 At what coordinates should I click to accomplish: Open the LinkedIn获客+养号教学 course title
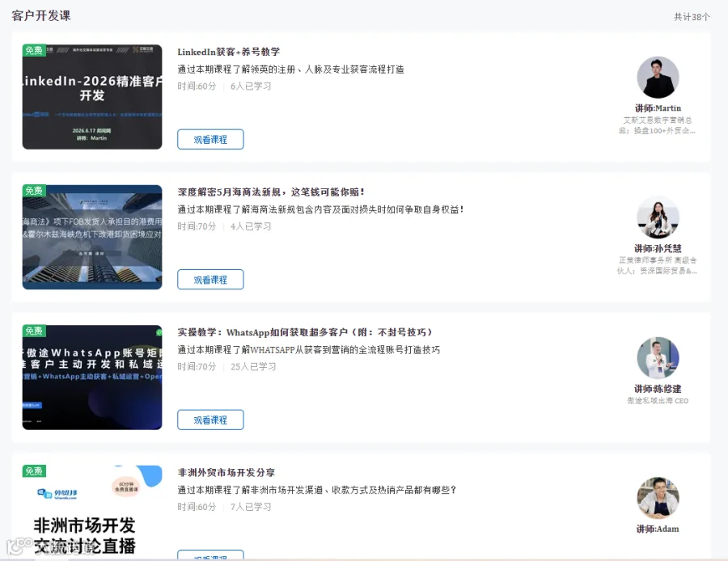(228, 52)
